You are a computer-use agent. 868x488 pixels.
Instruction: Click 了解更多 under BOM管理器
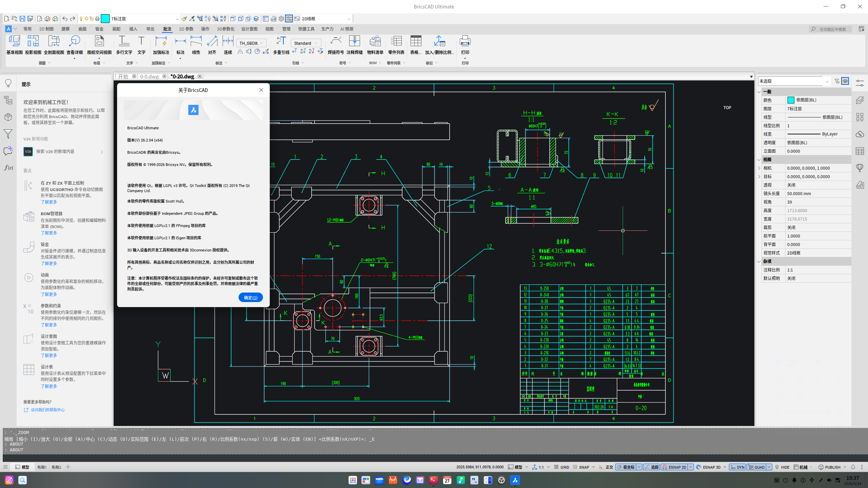pyautogui.click(x=49, y=233)
